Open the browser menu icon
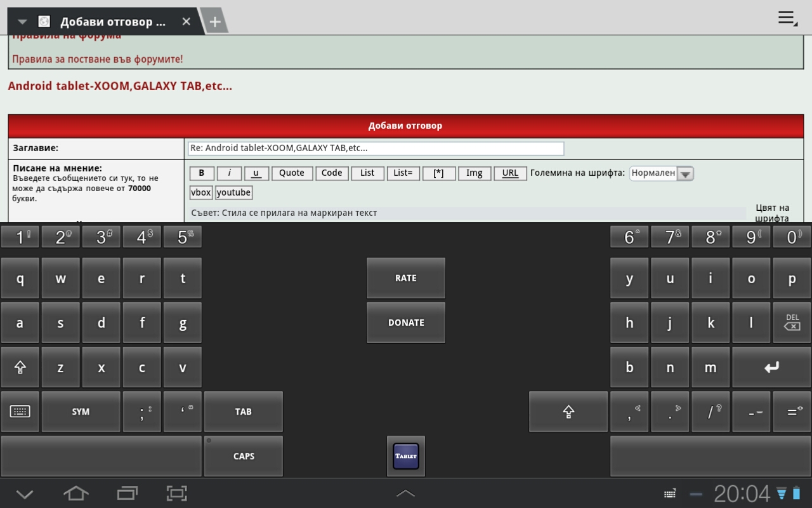The width and height of the screenshot is (812, 508). pyautogui.click(x=787, y=18)
